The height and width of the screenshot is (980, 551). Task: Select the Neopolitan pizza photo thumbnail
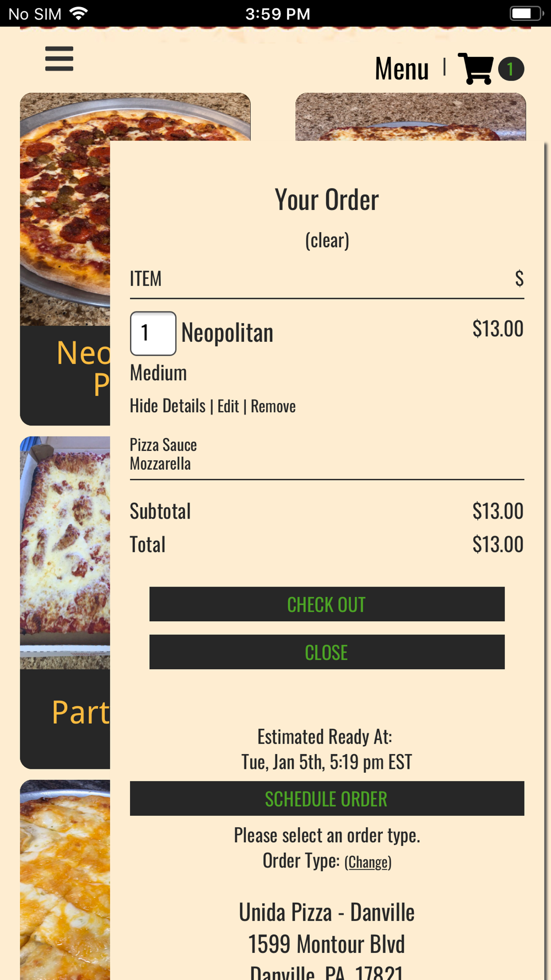pos(65,209)
